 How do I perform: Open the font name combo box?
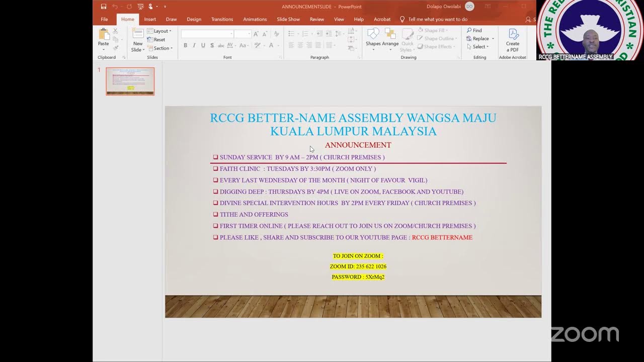click(x=207, y=34)
